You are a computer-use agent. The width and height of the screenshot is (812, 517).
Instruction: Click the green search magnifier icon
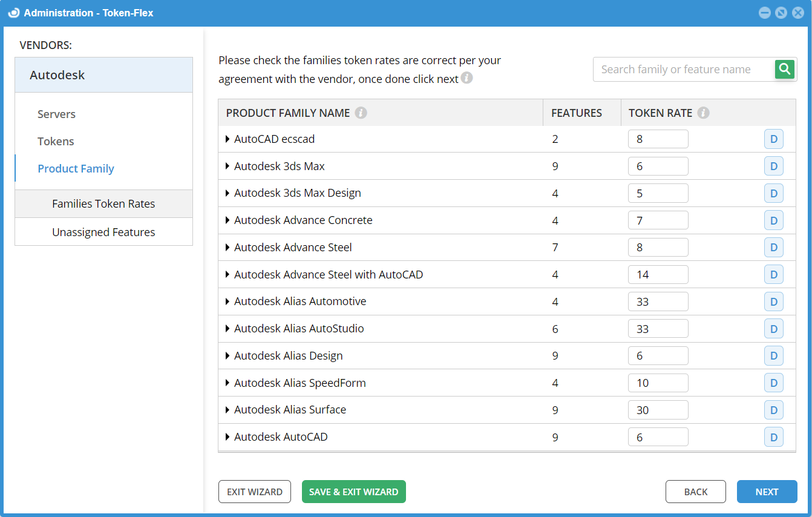point(785,70)
